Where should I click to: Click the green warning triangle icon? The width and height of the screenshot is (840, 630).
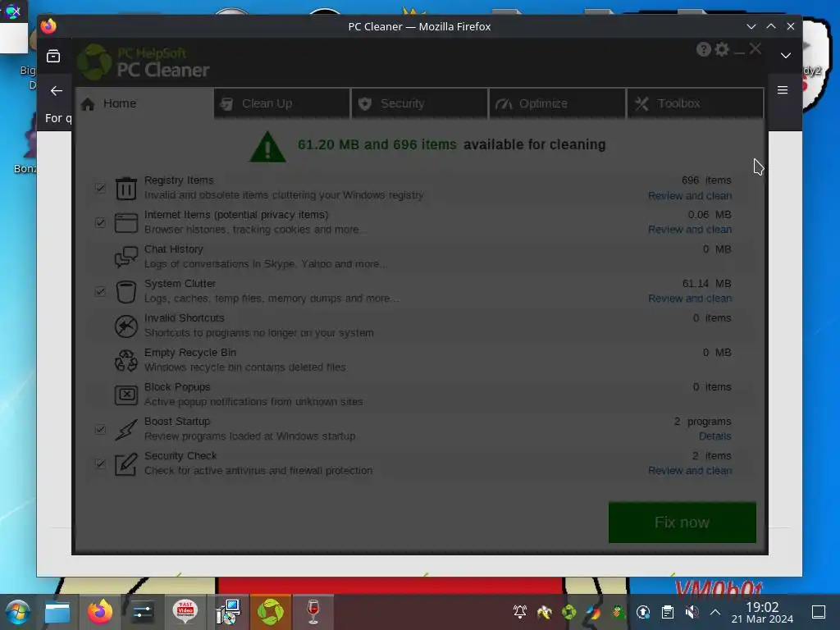pyautogui.click(x=267, y=146)
